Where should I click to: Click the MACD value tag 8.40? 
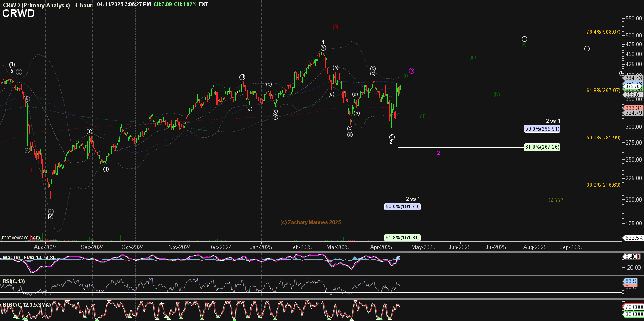point(630,256)
